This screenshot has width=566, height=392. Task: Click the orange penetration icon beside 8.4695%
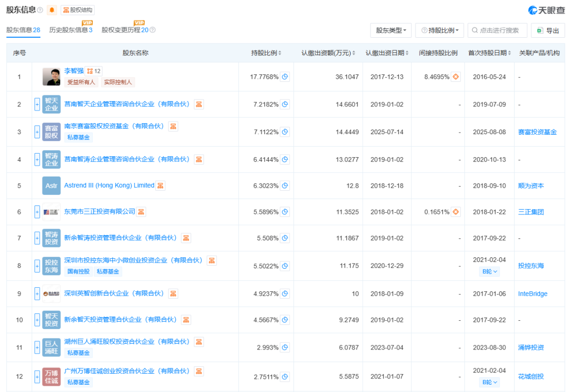click(455, 77)
